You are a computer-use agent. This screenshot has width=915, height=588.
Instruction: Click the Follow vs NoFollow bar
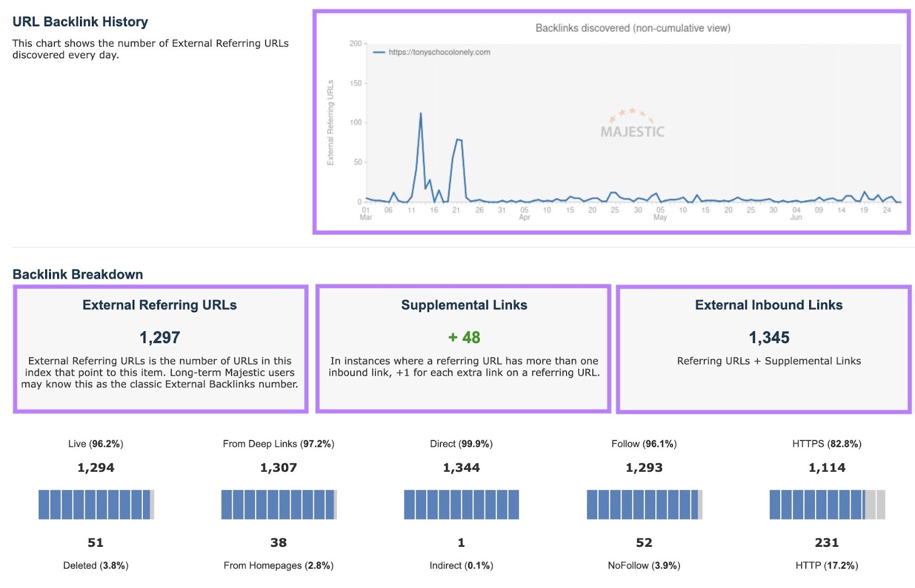[645, 504]
